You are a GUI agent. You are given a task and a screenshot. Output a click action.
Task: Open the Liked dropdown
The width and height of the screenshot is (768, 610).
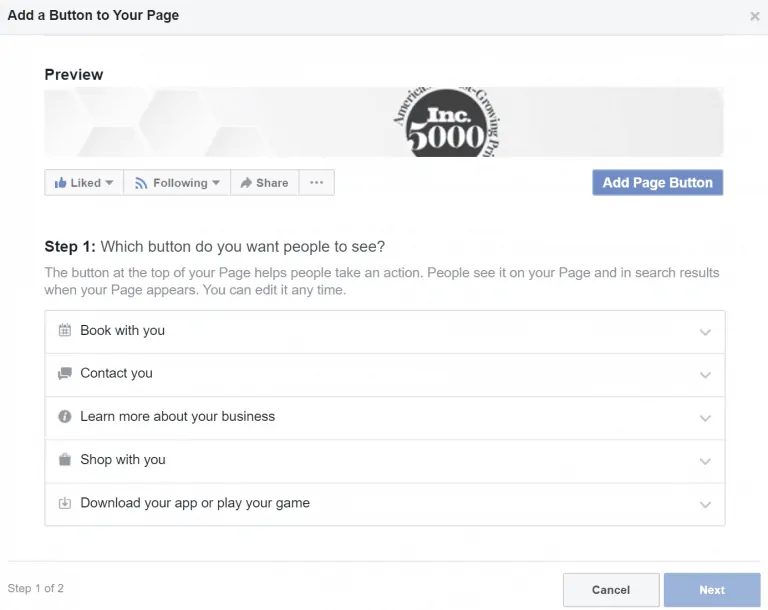pos(84,183)
